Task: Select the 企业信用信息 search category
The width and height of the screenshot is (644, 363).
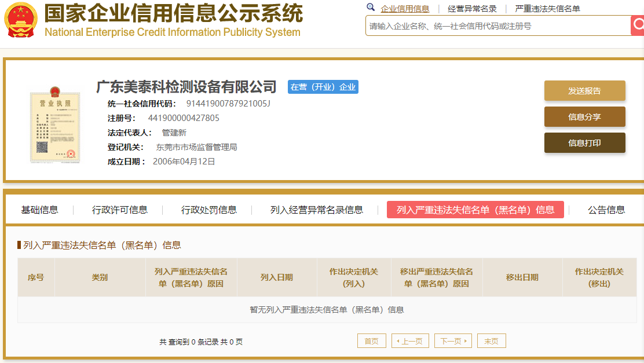Action: [x=405, y=9]
